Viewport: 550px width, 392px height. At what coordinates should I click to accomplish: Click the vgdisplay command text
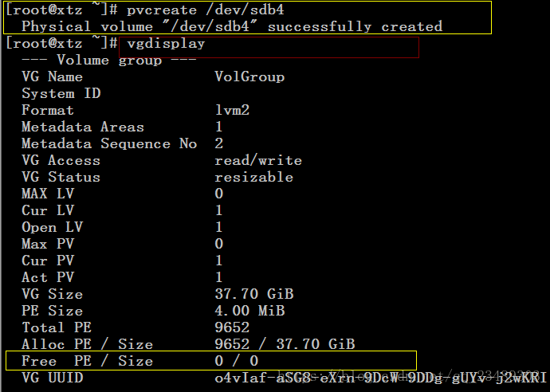click(166, 44)
